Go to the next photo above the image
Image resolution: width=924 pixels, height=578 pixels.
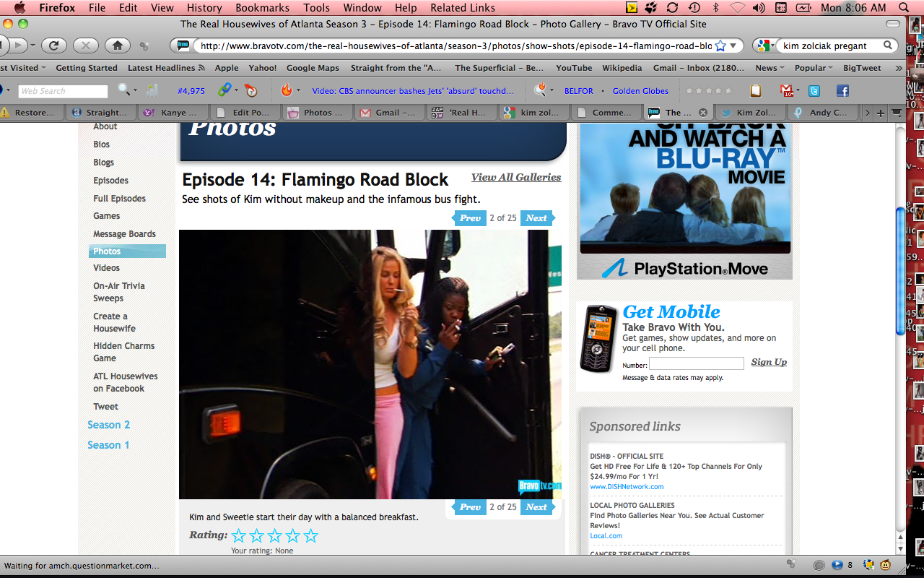click(x=536, y=218)
